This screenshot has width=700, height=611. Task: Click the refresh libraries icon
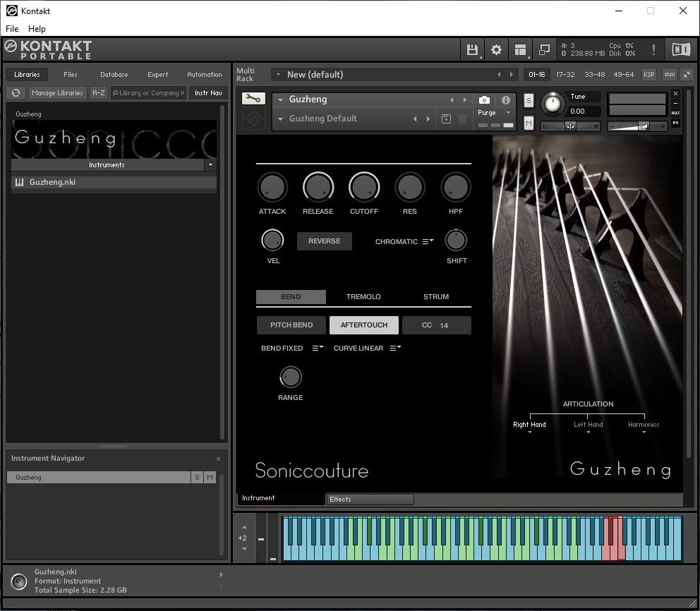(x=16, y=93)
